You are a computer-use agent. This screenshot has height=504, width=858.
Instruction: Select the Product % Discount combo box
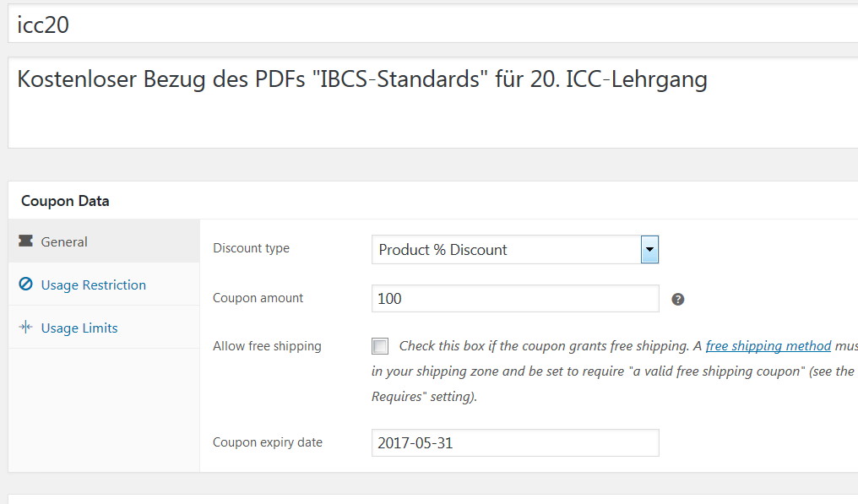click(x=515, y=250)
